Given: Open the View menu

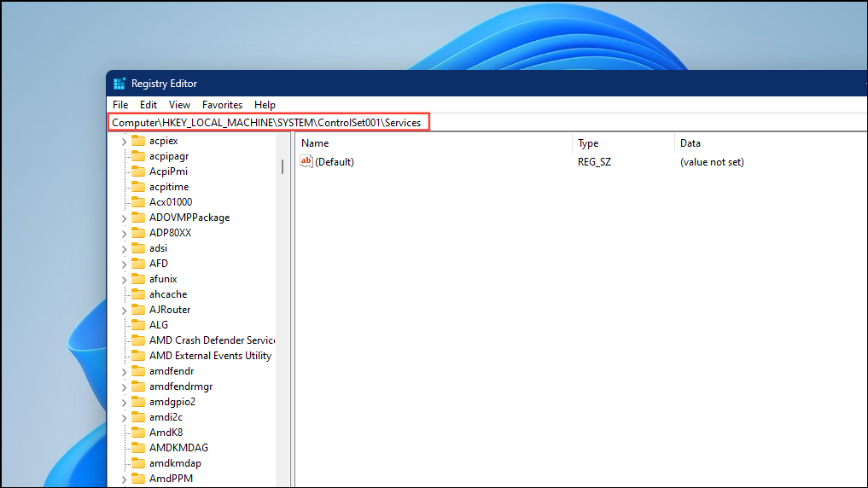Looking at the screenshot, I should coord(179,105).
